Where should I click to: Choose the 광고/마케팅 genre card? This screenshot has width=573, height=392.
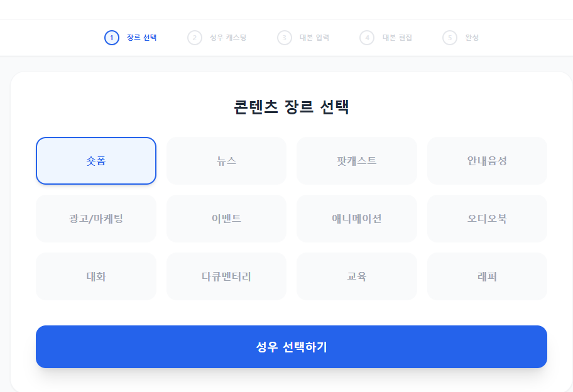click(x=96, y=219)
